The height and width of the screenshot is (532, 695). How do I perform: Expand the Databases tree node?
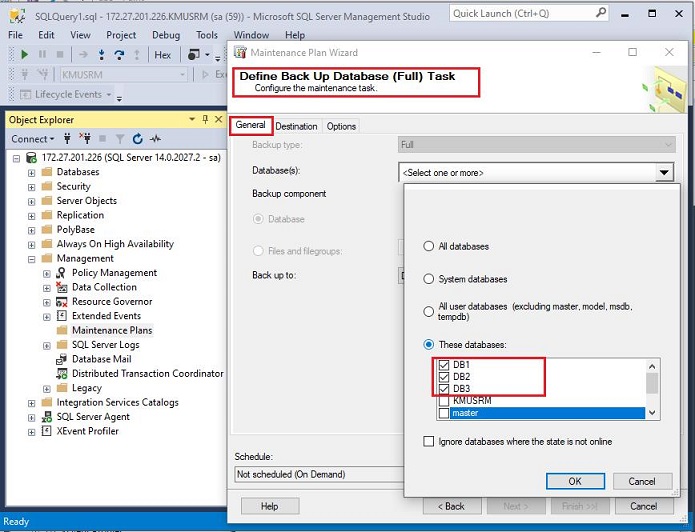[31, 172]
